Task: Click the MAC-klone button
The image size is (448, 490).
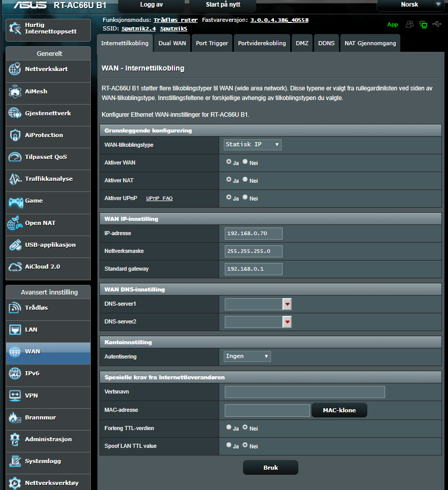Action: [339, 410]
